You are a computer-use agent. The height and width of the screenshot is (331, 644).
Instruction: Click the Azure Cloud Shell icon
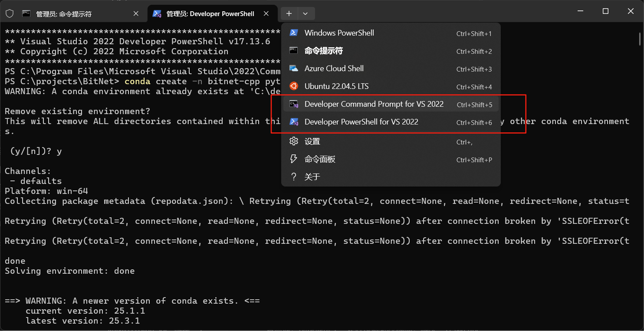pyautogui.click(x=294, y=69)
